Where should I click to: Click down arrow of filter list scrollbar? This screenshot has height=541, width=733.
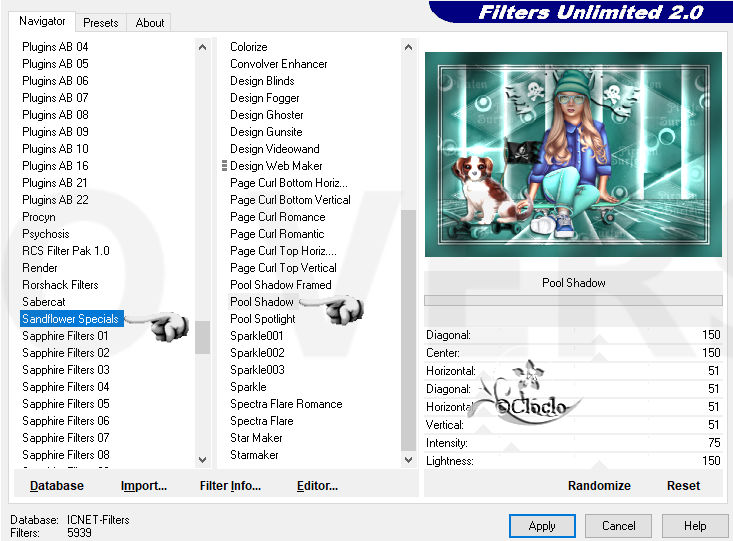pyautogui.click(x=408, y=460)
